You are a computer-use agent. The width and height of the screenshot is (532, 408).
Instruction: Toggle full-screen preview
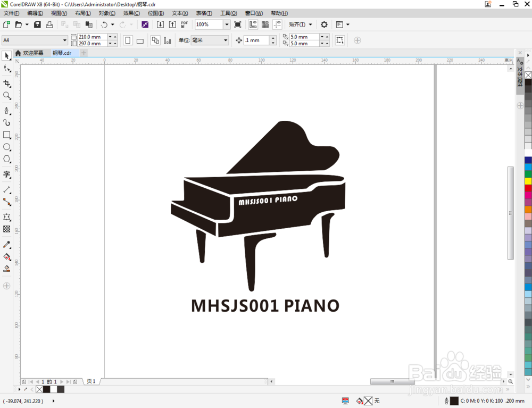pyautogui.click(x=237, y=24)
